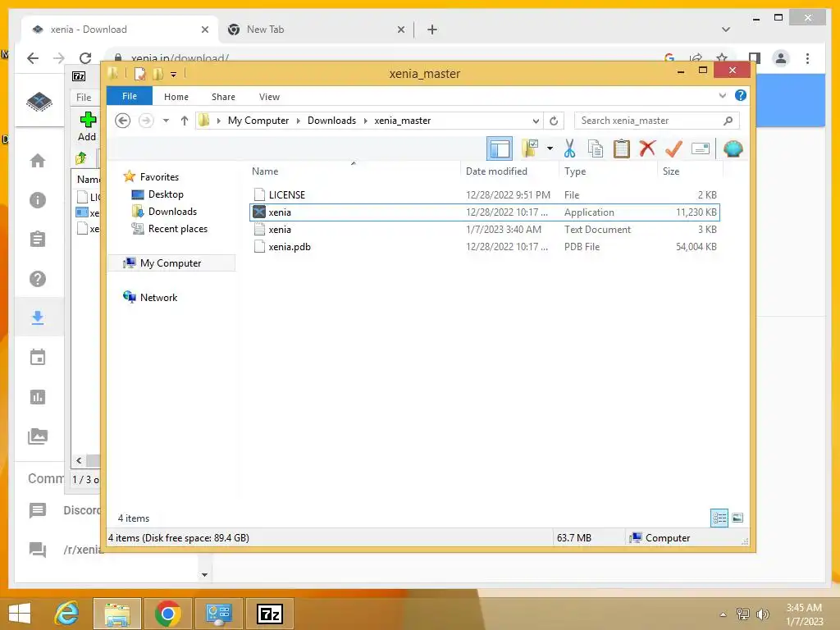This screenshot has width=840, height=630.
Task: Open the Windows Start button
Action: pos(20,614)
